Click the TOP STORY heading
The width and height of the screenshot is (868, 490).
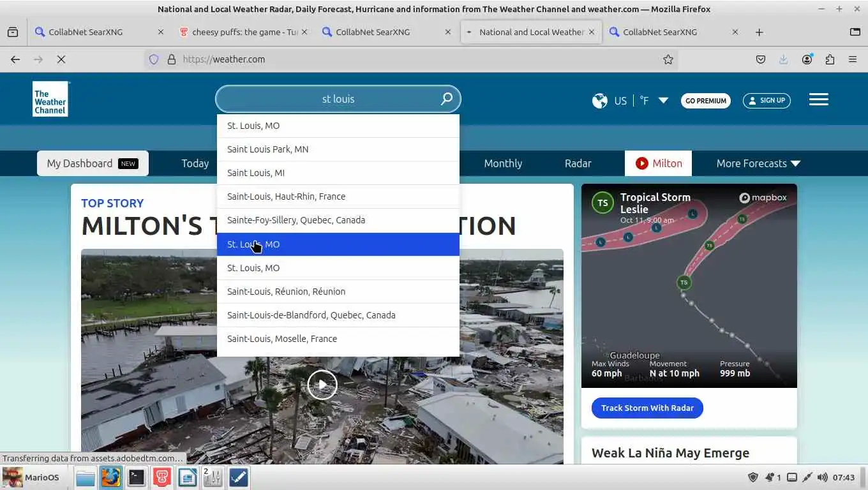click(112, 204)
